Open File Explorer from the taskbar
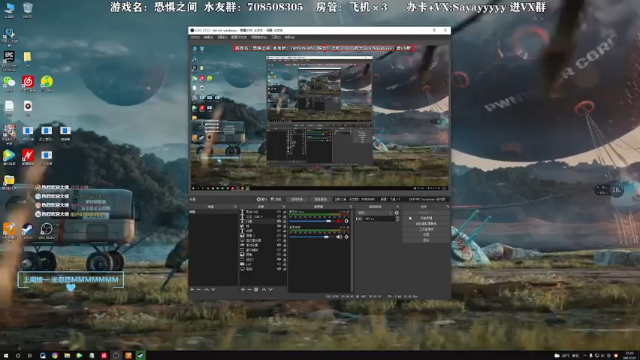This screenshot has height=360, width=640. pyautogui.click(x=67, y=356)
